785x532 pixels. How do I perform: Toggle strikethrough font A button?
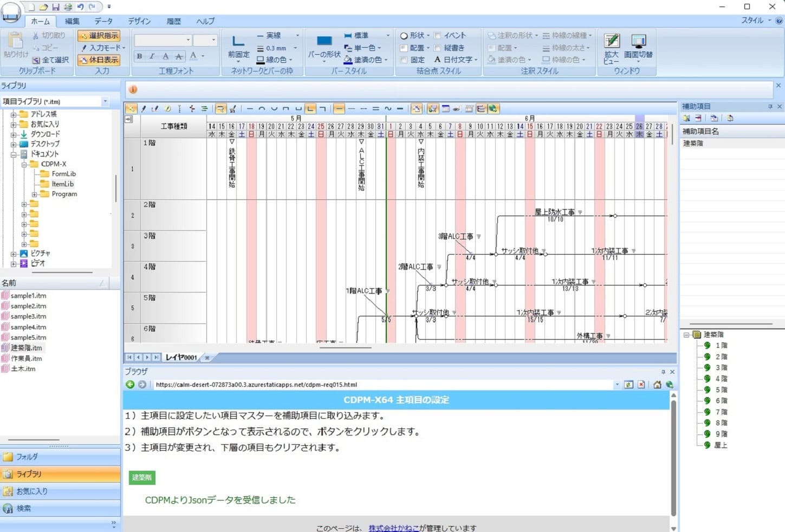click(x=179, y=56)
